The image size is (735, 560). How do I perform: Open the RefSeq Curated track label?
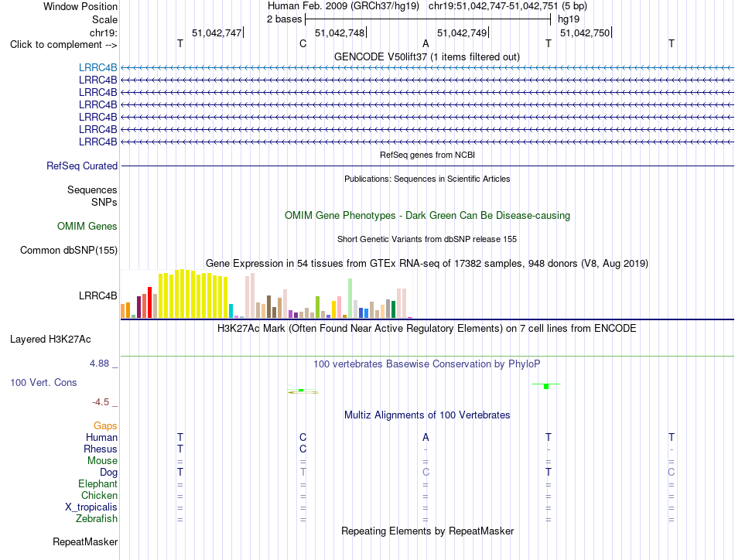coord(82,166)
